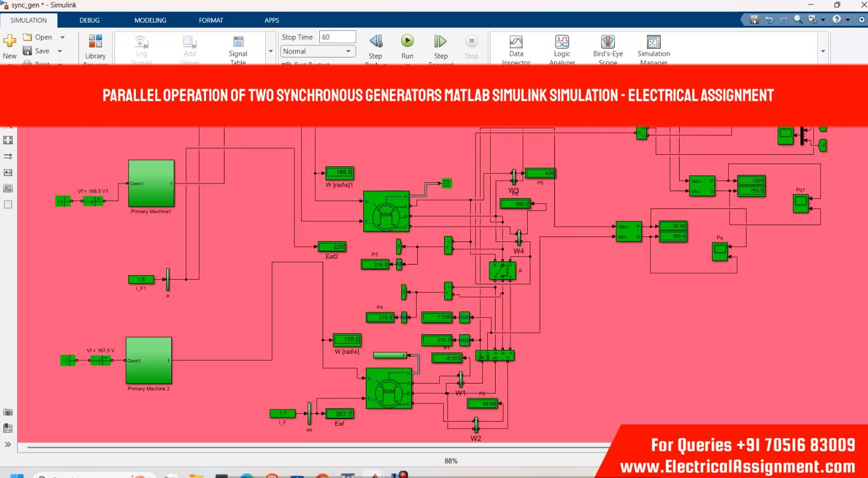Click the W [rad\s]1 display 188.5

(339, 172)
